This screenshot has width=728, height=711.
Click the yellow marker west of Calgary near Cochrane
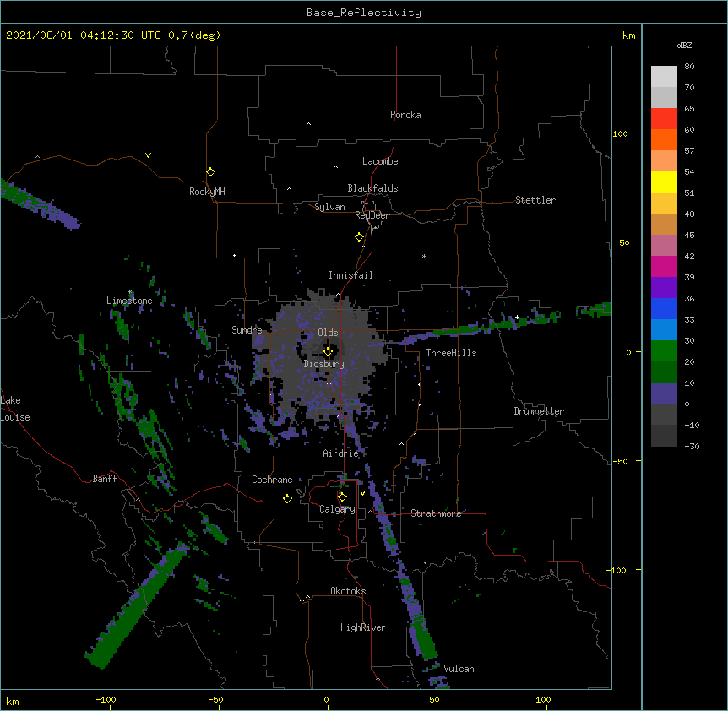coord(287,498)
